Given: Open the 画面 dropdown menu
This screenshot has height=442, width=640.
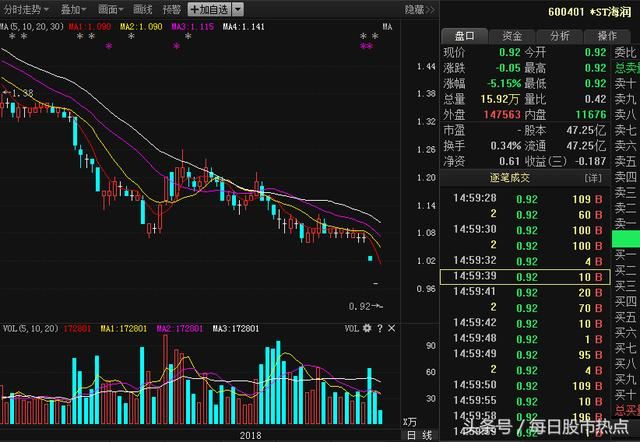Looking at the screenshot, I should [111, 9].
